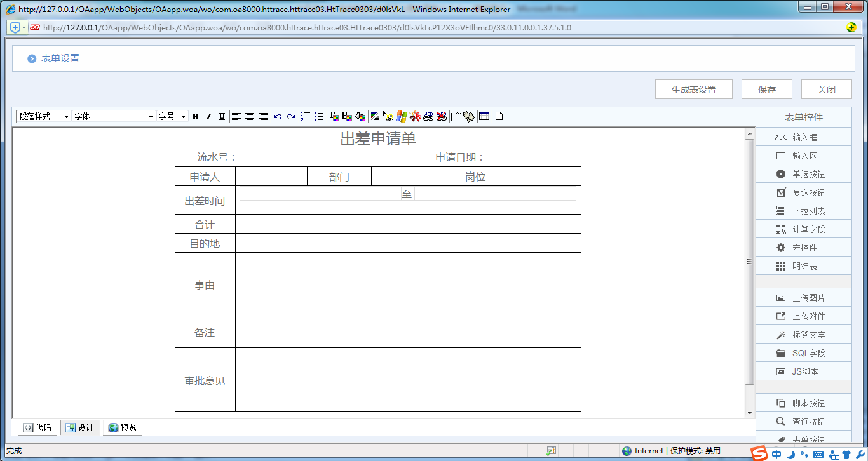
Task: Click the 生成表设置 button
Action: 694,90
